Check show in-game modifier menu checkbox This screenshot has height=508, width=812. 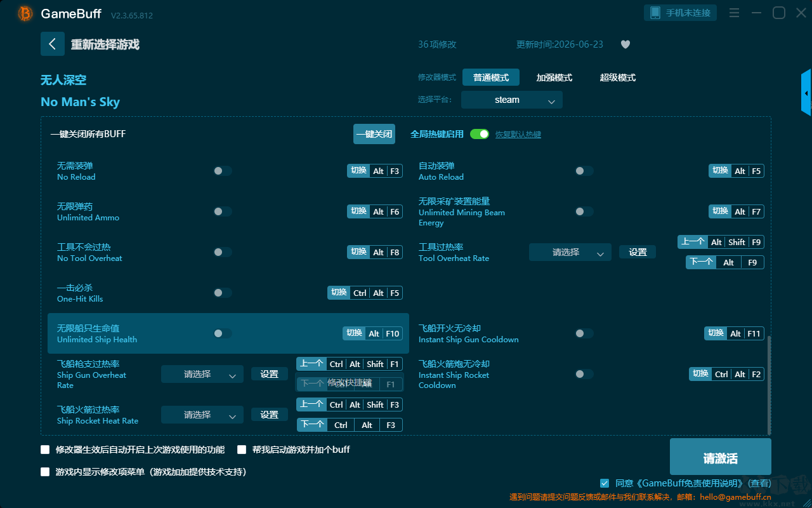[45, 472]
